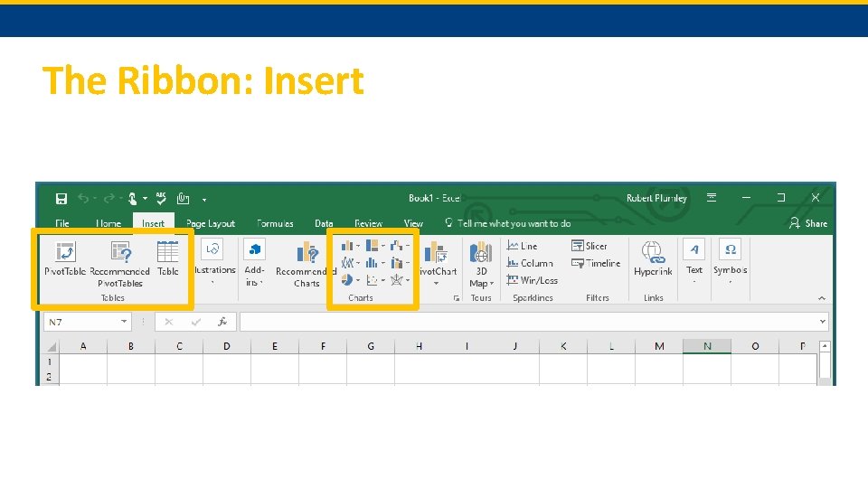Click the Undo arrow icon
868x488 pixels.
click(x=83, y=198)
